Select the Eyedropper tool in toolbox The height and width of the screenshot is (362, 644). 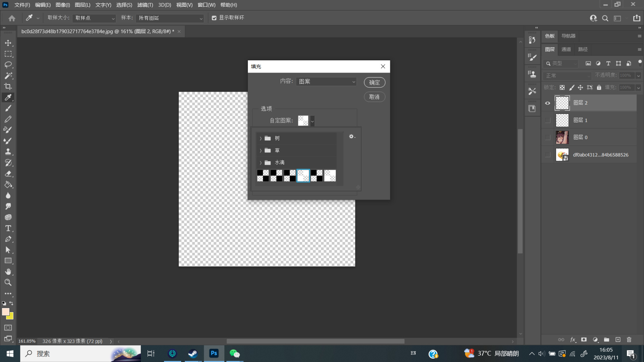8,97
